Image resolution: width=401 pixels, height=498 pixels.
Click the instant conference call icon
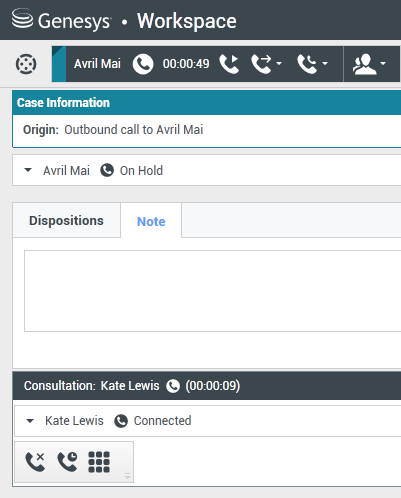[307, 64]
